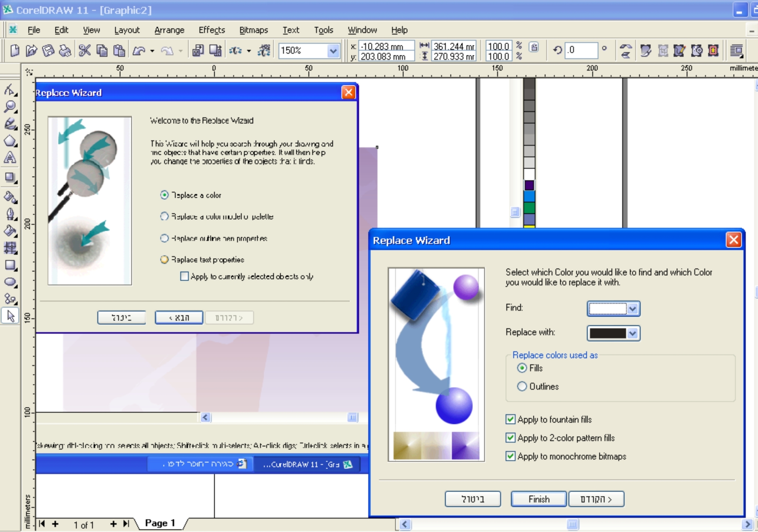Select the Outlines radio button
The width and height of the screenshot is (758, 532).
click(522, 386)
